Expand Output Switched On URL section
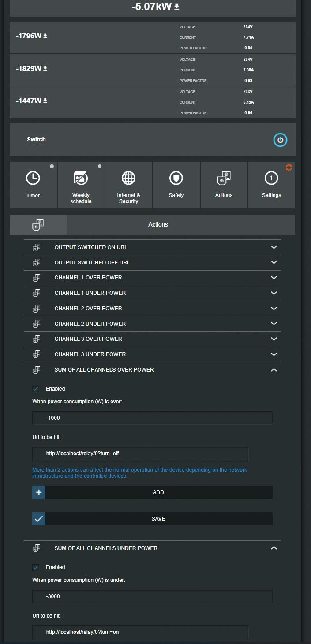 274,247
